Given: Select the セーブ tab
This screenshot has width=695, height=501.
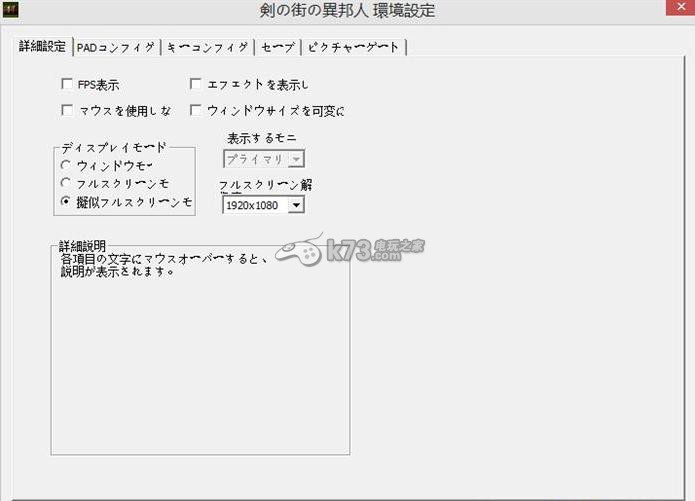Looking at the screenshot, I should [276, 47].
